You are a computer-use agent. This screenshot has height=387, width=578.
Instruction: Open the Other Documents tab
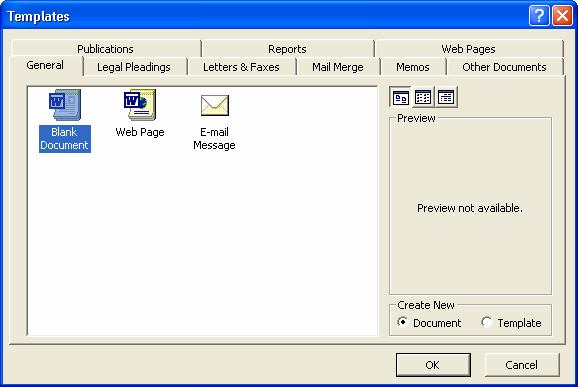click(504, 67)
